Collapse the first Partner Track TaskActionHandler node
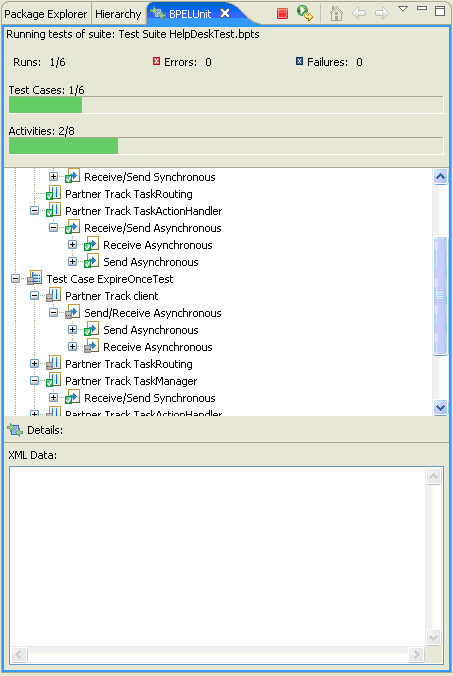The height and width of the screenshot is (676, 453). (34, 211)
